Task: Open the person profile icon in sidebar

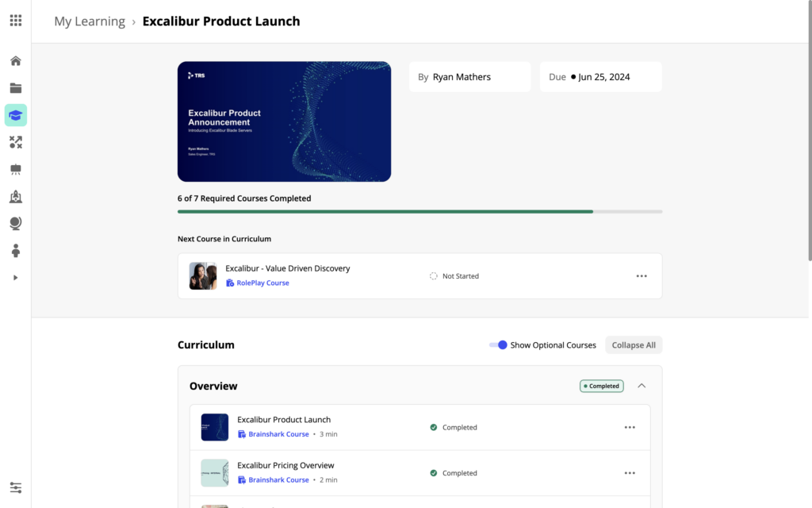Action: coord(16,250)
